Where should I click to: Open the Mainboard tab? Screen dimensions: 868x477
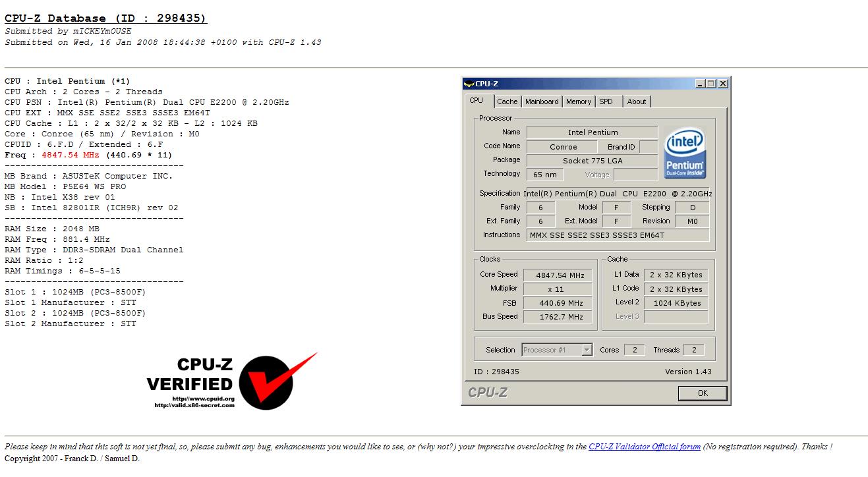(x=542, y=101)
